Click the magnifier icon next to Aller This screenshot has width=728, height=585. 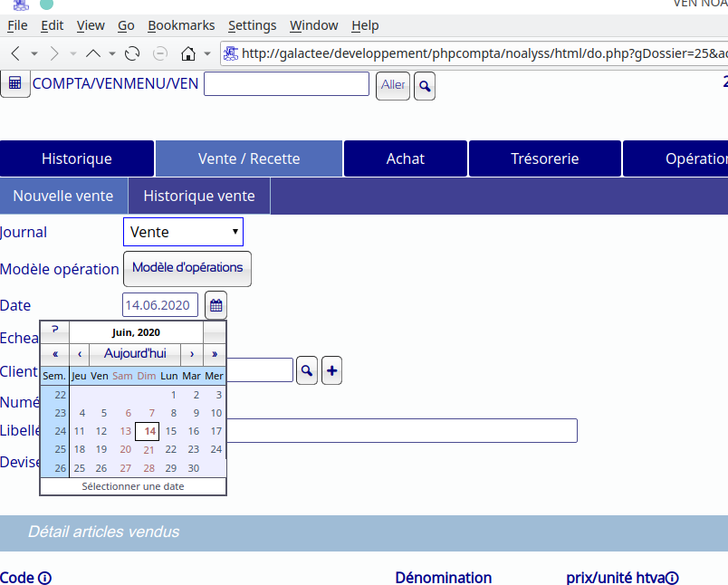coord(424,86)
